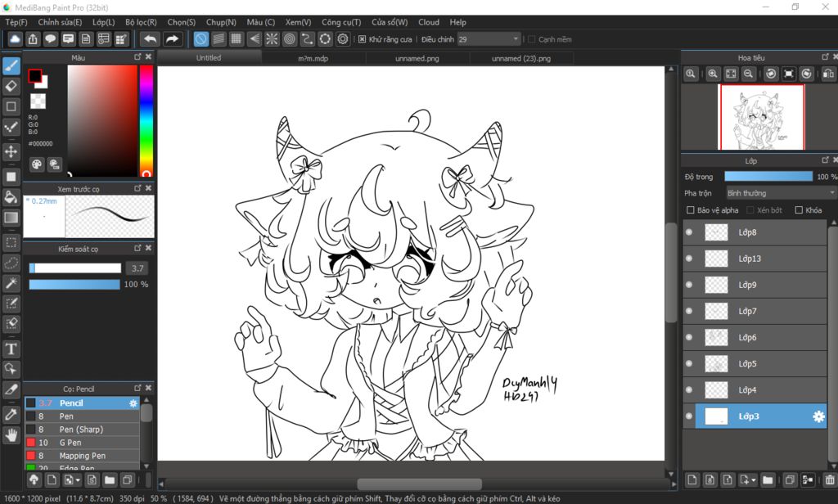Adjust the brush size slider

point(74,268)
